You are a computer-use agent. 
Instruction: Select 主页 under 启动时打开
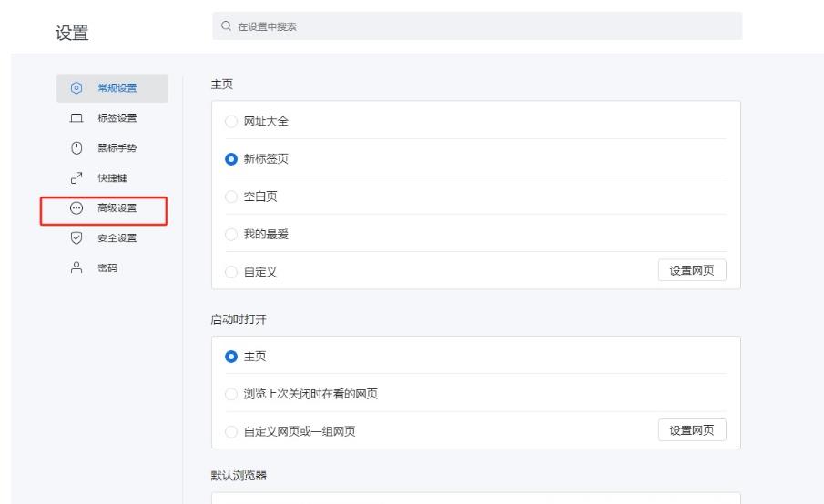click(231, 357)
